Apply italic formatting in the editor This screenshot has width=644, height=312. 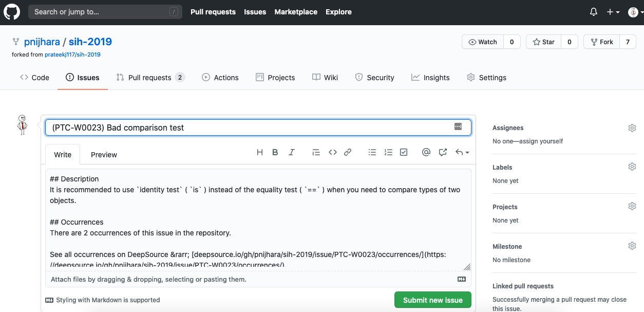[x=292, y=152]
